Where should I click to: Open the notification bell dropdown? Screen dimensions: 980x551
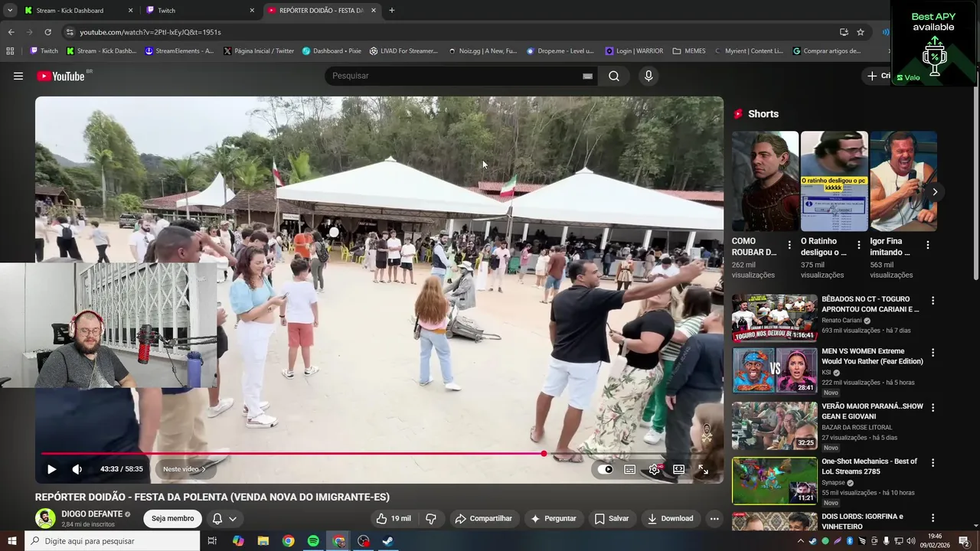pyautogui.click(x=224, y=518)
